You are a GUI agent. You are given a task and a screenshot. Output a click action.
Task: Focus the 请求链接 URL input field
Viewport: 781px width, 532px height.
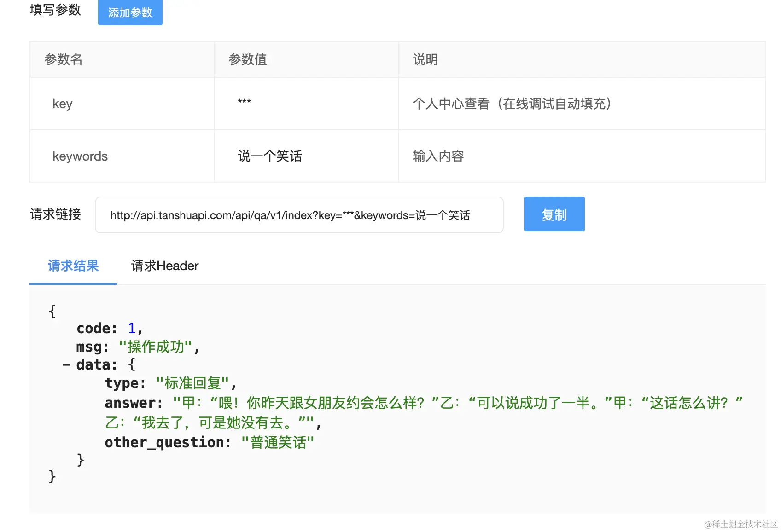tap(299, 215)
